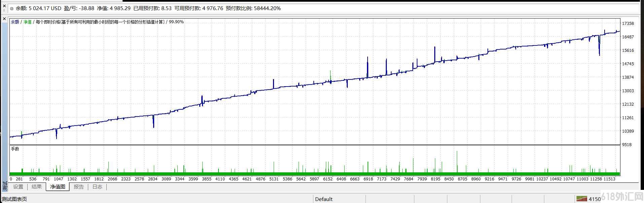Click 可用预付款: 4 976.76 text
The height and width of the screenshot is (203, 644).
click(x=199, y=8)
